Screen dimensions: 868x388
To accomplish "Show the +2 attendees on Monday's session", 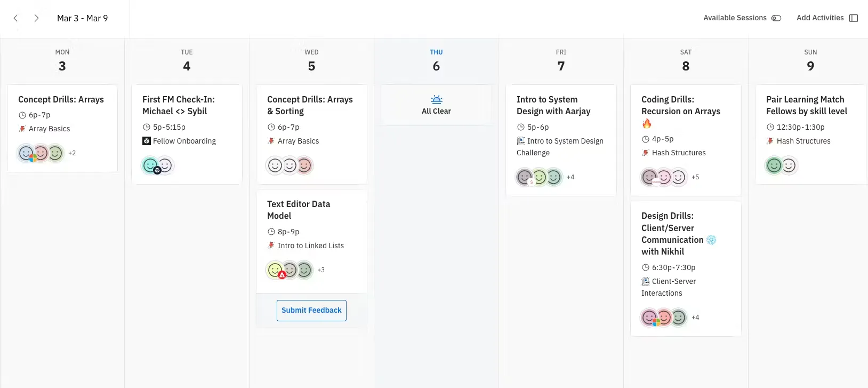I will [72, 153].
